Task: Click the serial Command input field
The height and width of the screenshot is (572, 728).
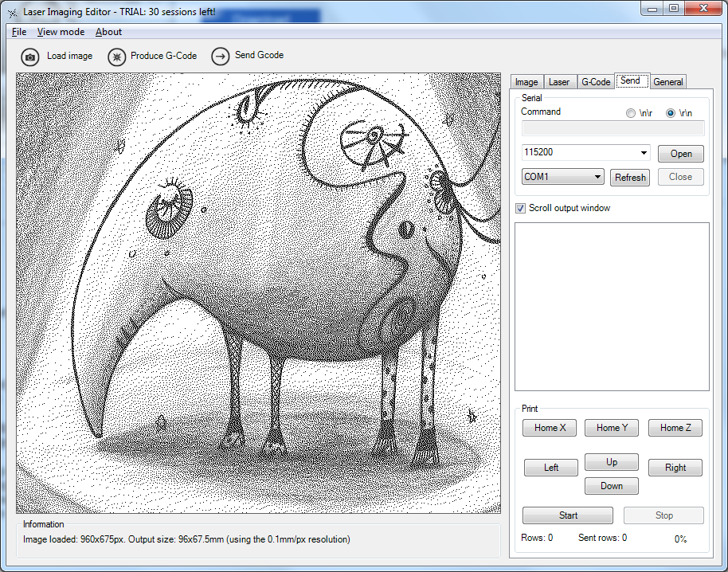Action: pyautogui.click(x=613, y=128)
